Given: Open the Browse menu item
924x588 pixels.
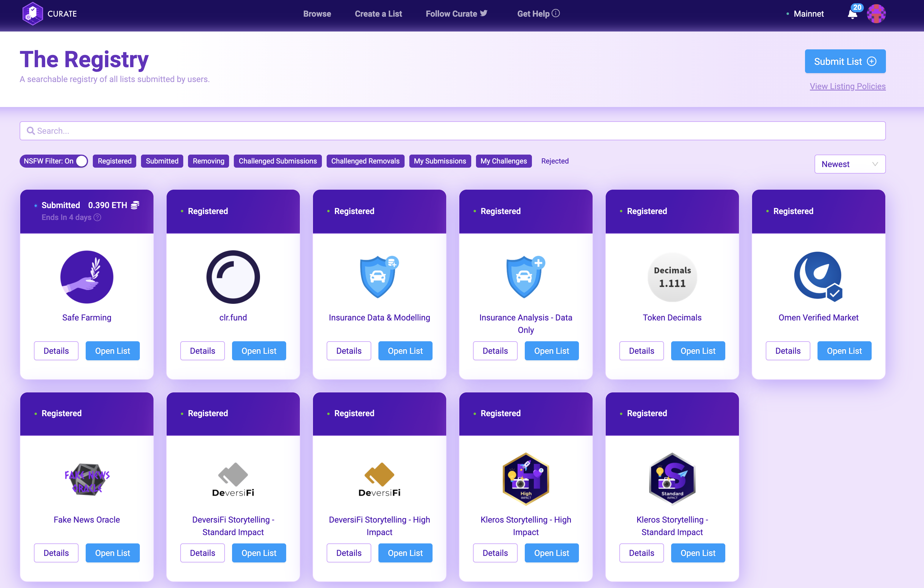Looking at the screenshot, I should [x=317, y=14].
